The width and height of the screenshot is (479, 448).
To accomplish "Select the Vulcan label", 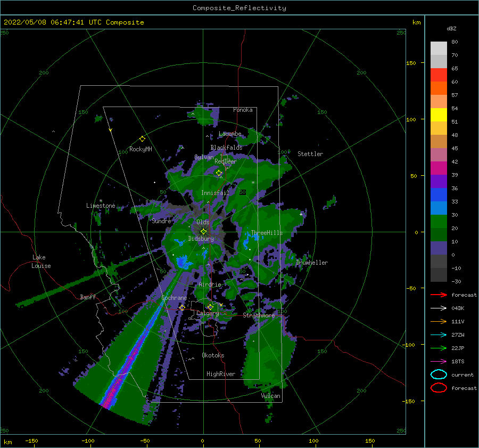I will tap(271, 396).
